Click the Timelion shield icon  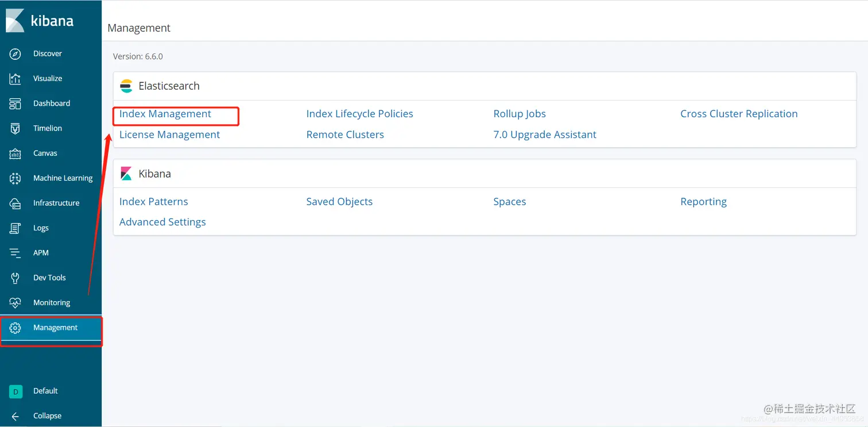15,128
